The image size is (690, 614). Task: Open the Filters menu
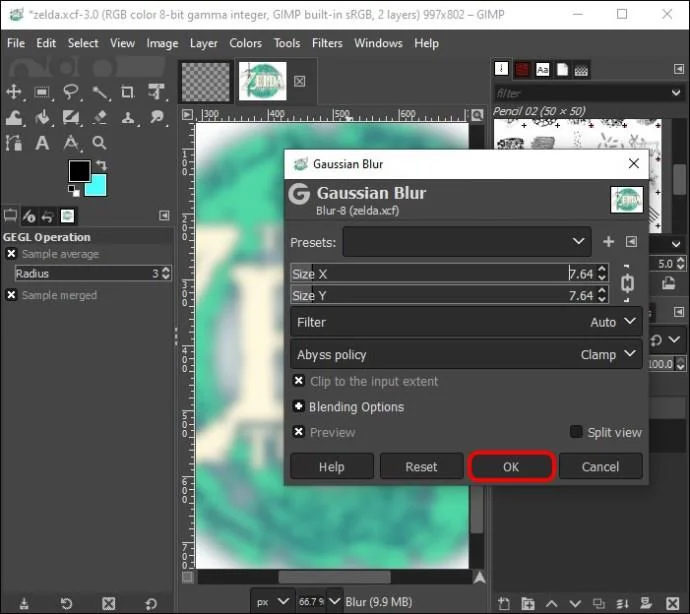pyautogui.click(x=327, y=43)
